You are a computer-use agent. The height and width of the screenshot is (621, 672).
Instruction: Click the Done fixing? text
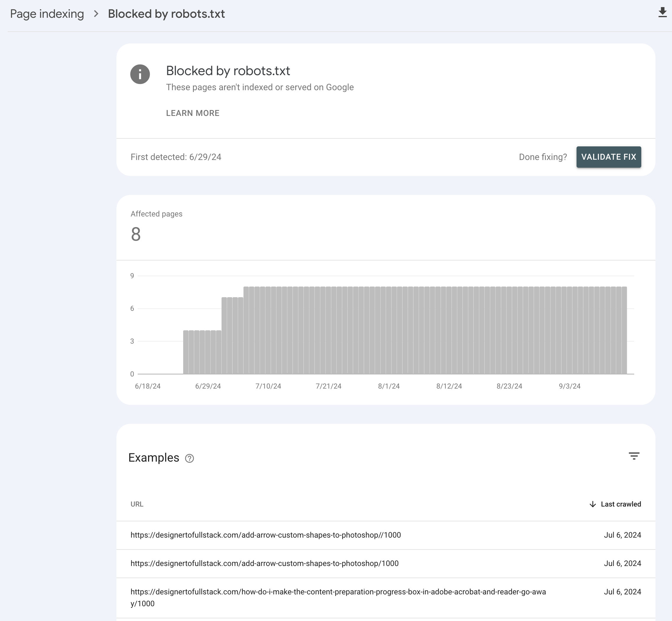(543, 157)
